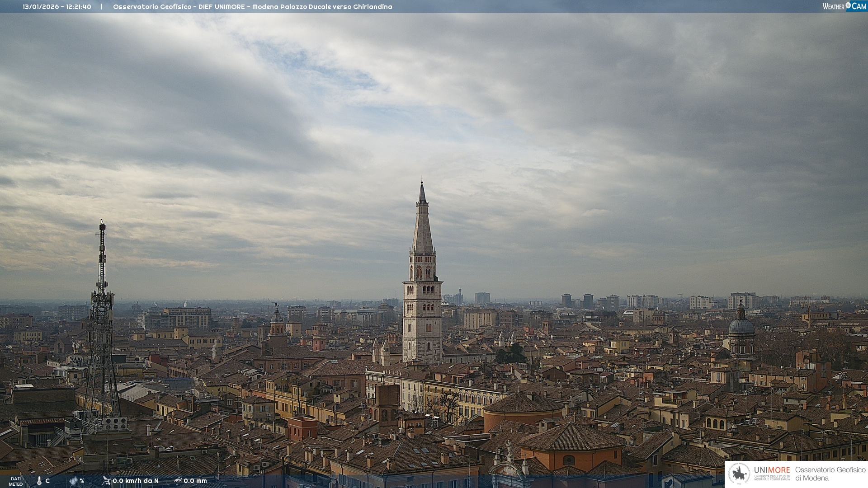The width and height of the screenshot is (868, 488).
Task: Click the humidity percent symbol
Action: [82, 481]
